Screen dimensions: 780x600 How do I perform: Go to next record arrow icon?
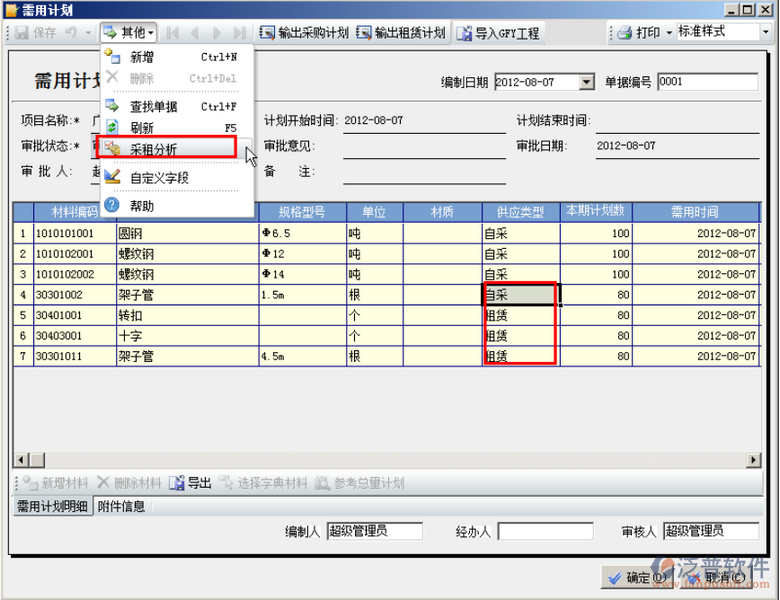[216, 33]
